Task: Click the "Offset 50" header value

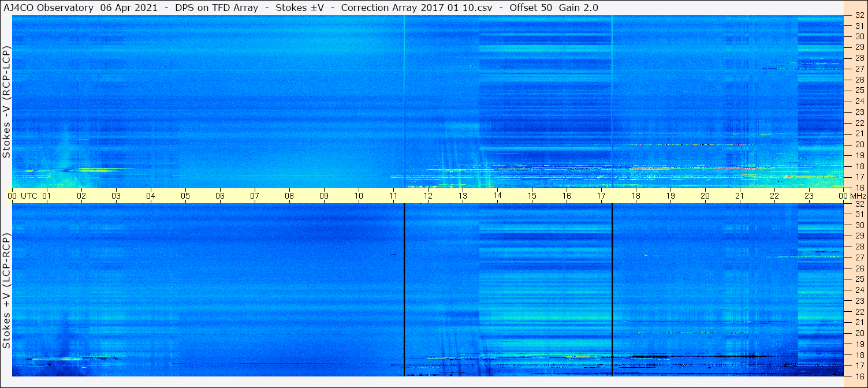Action: click(531, 8)
